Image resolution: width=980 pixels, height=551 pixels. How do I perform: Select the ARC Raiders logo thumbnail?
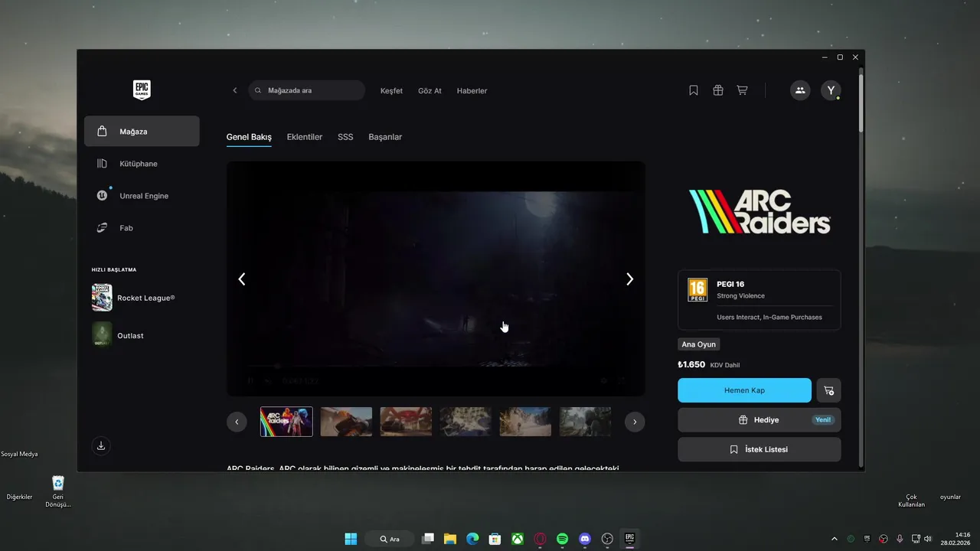pos(286,422)
